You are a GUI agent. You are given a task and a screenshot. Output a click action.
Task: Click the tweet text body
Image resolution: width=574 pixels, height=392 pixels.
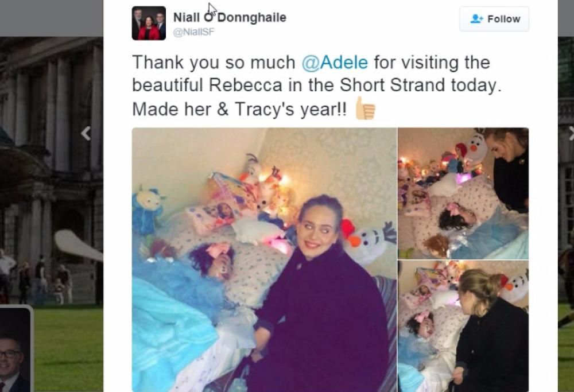(316, 86)
